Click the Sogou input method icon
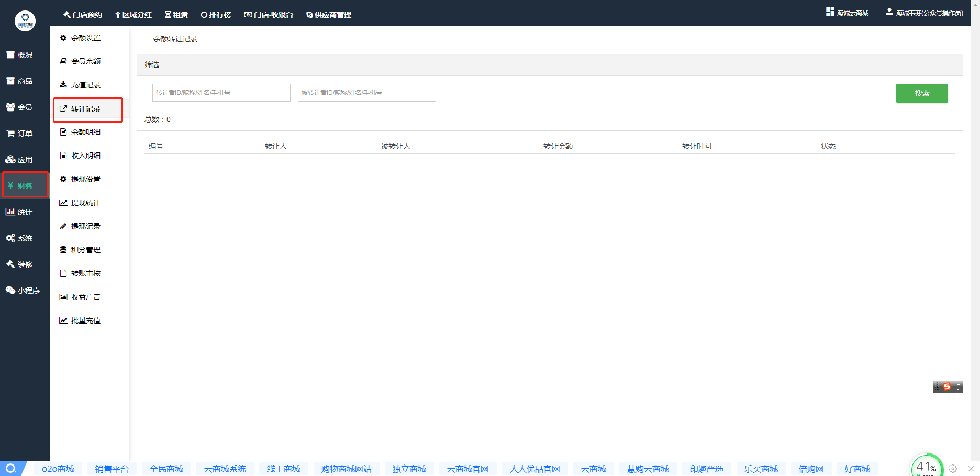Viewport: 980px width, 476px height. [x=946, y=386]
